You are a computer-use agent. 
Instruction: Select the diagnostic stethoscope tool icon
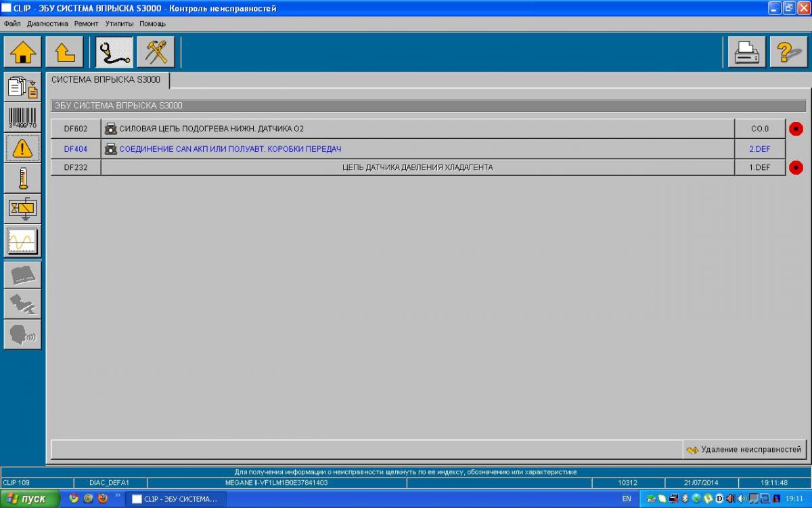click(x=114, y=52)
